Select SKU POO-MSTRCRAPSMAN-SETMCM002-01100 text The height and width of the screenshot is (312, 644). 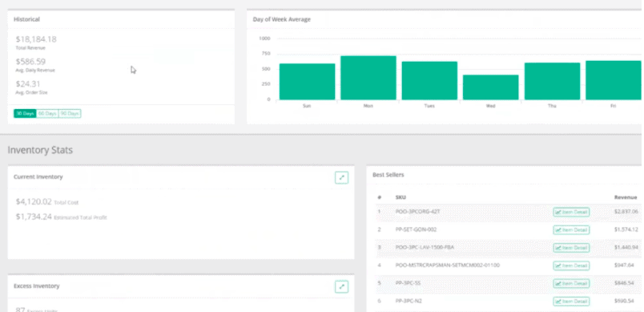[x=447, y=265]
